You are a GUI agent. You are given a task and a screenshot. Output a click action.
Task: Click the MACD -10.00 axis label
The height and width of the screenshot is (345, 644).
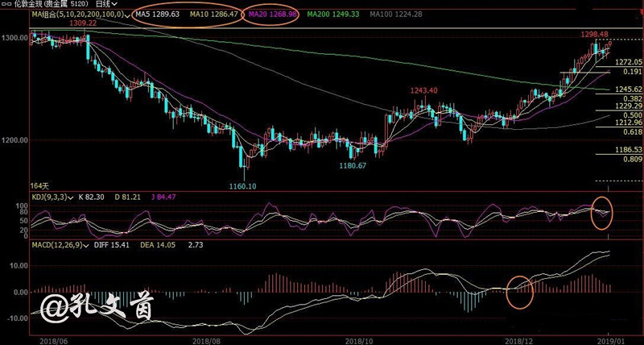tap(16, 318)
